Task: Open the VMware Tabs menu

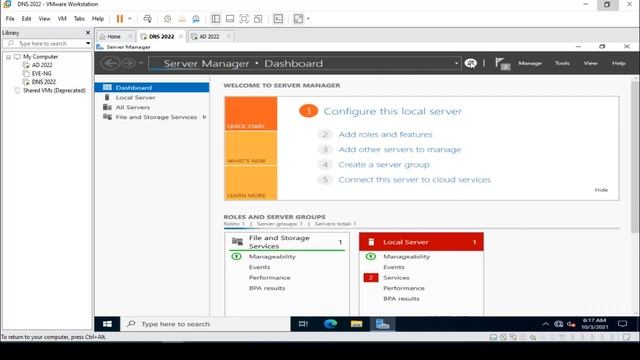Action: pyautogui.click(x=79, y=19)
